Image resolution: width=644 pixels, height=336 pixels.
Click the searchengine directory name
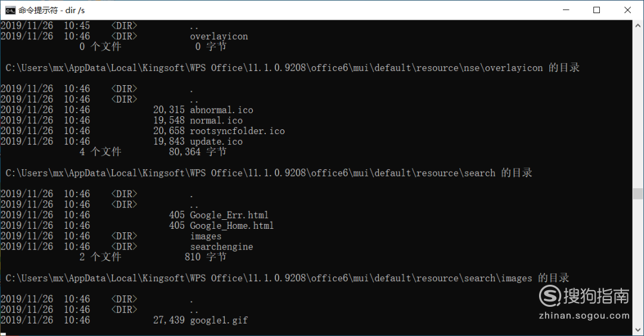tap(221, 247)
